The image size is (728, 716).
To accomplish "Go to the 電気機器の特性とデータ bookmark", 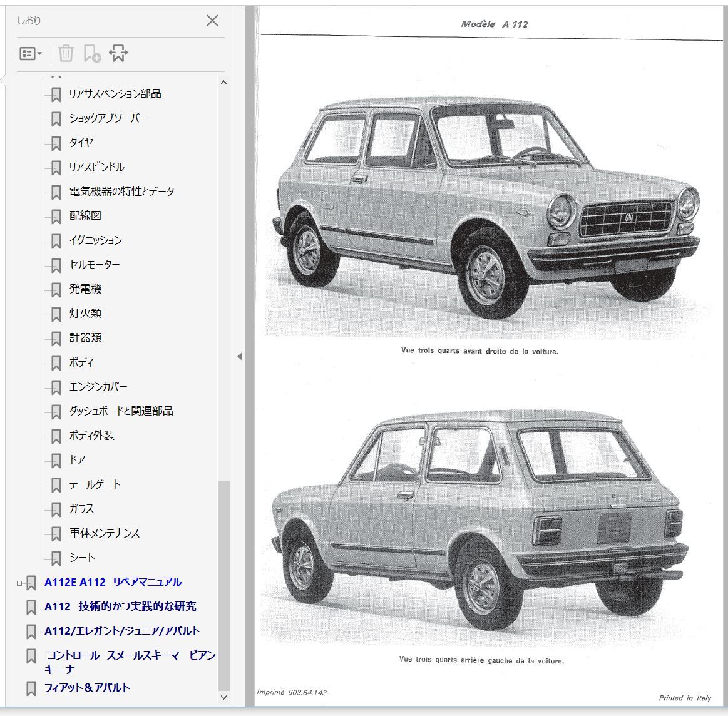I will click(x=121, y=192).
